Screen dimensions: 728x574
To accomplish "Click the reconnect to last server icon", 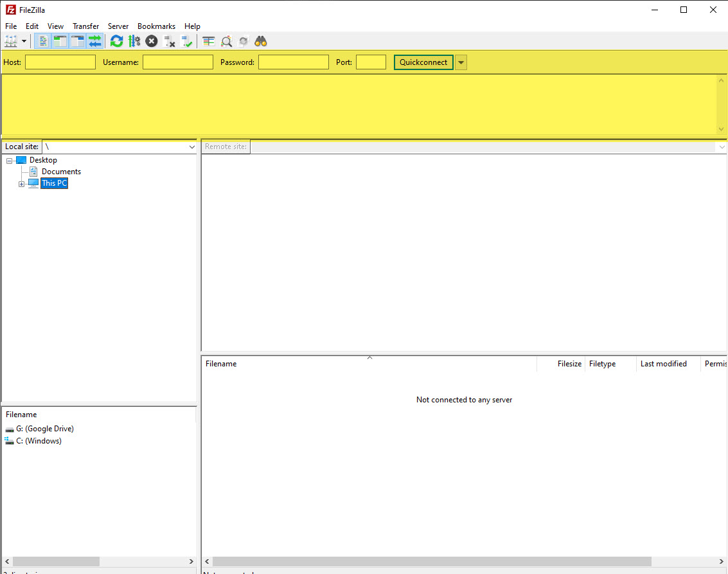I will click(x=187, y=41).
